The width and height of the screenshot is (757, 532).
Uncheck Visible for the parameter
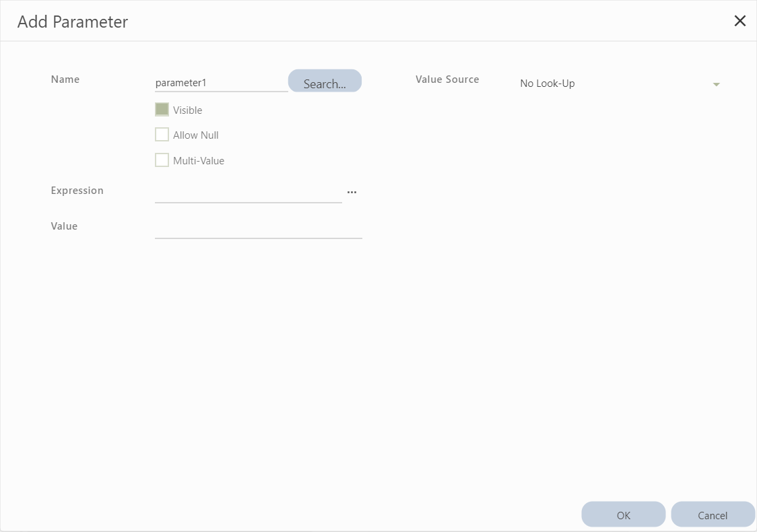pos(162,109)
